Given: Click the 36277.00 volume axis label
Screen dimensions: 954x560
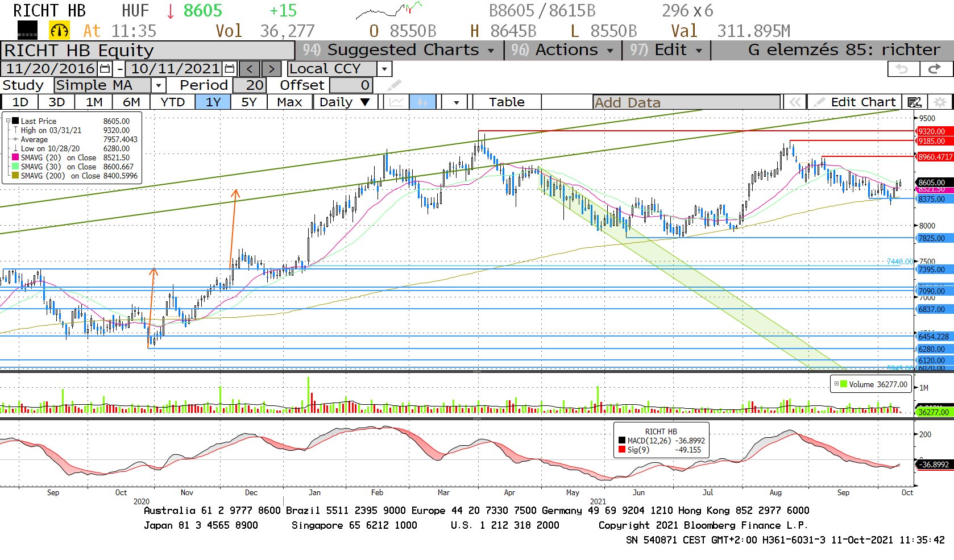Looking at the screenshot, I should (934, 412).
